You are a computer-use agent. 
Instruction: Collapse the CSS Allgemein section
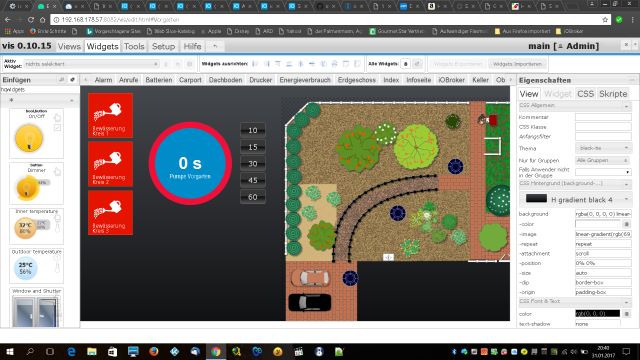pos(626,106)
